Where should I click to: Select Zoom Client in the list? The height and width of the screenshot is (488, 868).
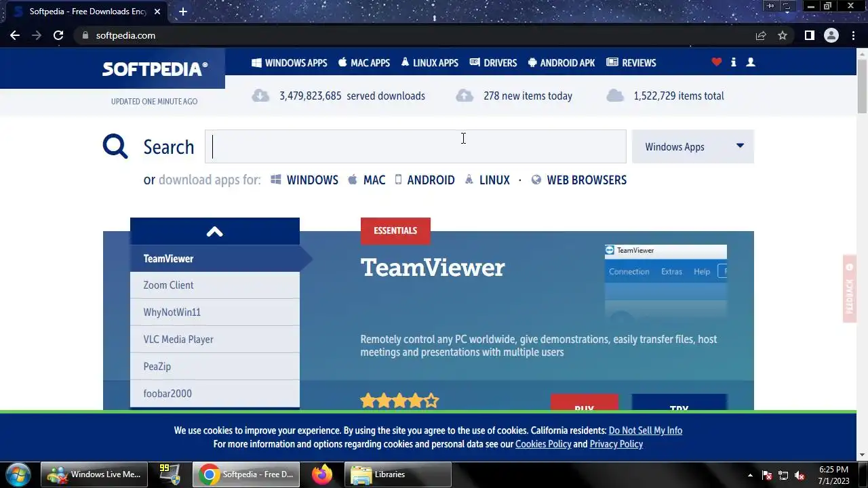click(x=215, y=285)
